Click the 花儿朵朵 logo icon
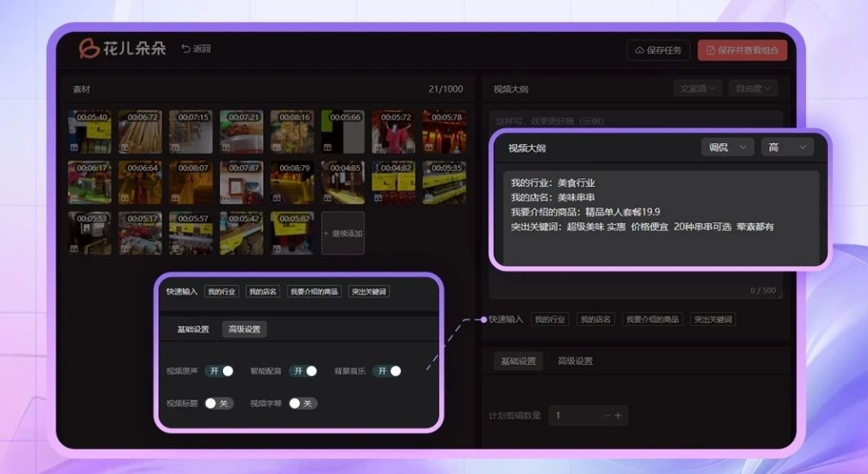Image resolution: width=868 pixels, height=474 pixels. pyautogui.click(x=88, y=49)
